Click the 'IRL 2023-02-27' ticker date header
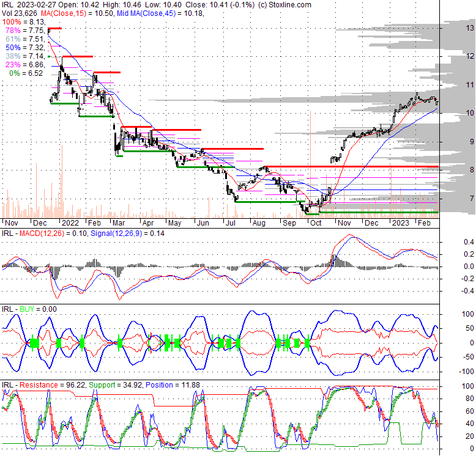Viewport: 476px width, 456px height. pos(29,5)
